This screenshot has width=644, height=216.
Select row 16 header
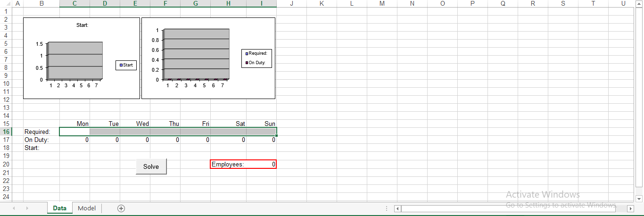pyautogui.click(x=6, y=132)
